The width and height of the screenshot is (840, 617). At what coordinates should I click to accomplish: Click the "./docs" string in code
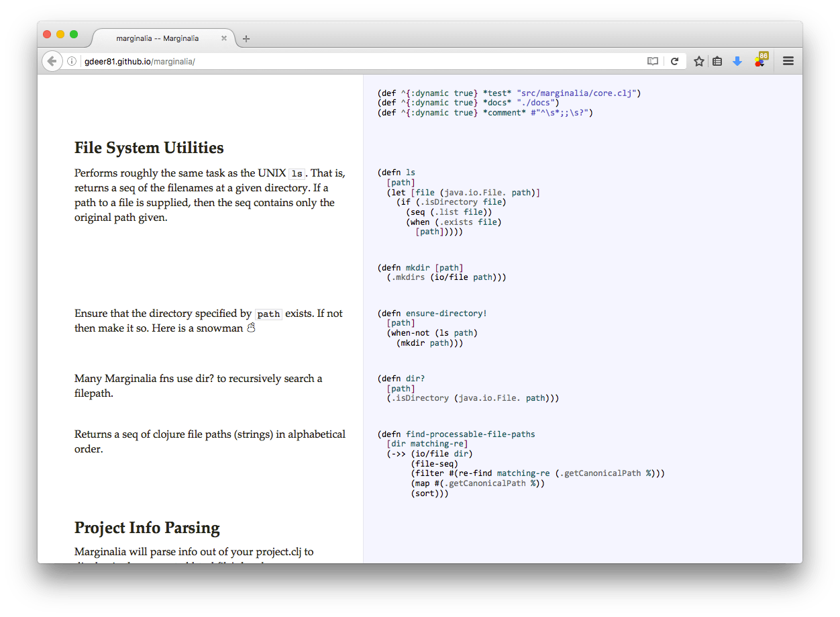(535, 103)
